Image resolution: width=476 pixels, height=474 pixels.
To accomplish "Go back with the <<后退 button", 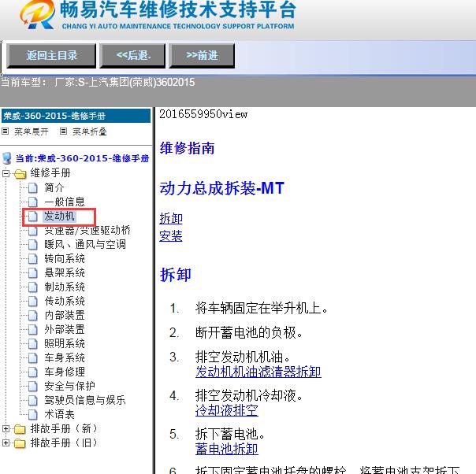I will [x=133, y=55].
